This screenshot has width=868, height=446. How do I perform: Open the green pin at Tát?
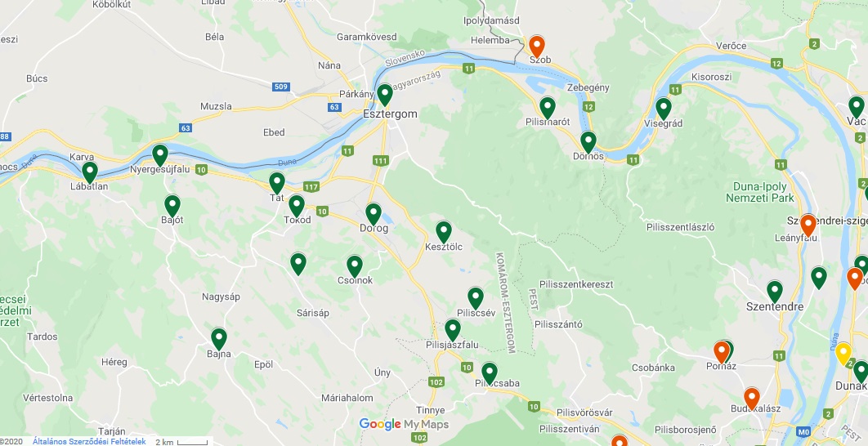point(277,183)
